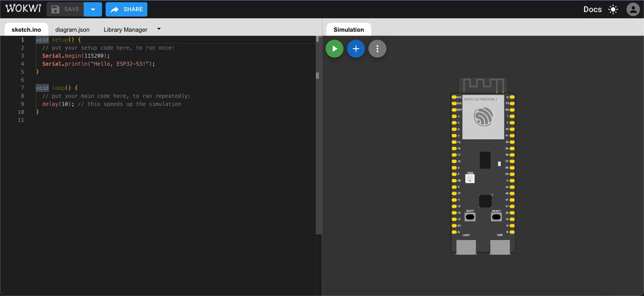Select the sketch.ino tab

(26, 30)
